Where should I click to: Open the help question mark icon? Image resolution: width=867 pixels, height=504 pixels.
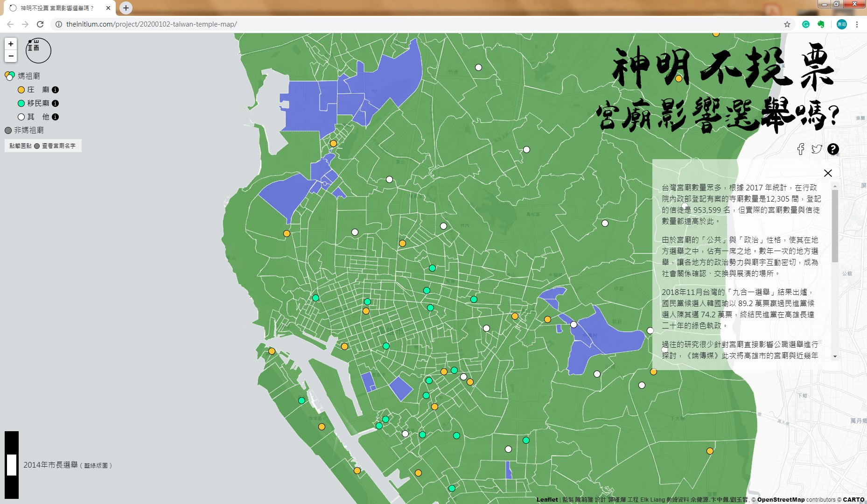click(x=833, y=149)
